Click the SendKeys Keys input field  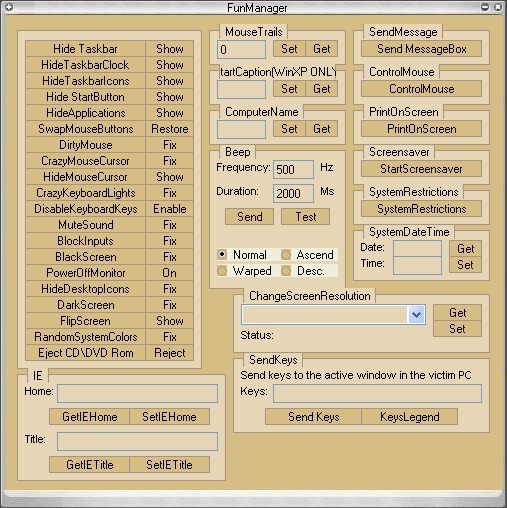click(377, 393)
